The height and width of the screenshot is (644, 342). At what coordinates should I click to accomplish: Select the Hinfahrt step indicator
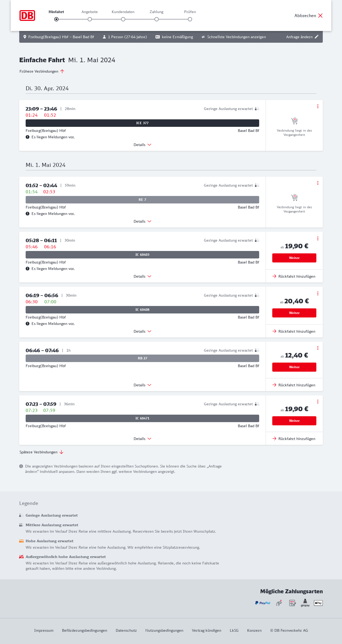[x=56, y=19]
